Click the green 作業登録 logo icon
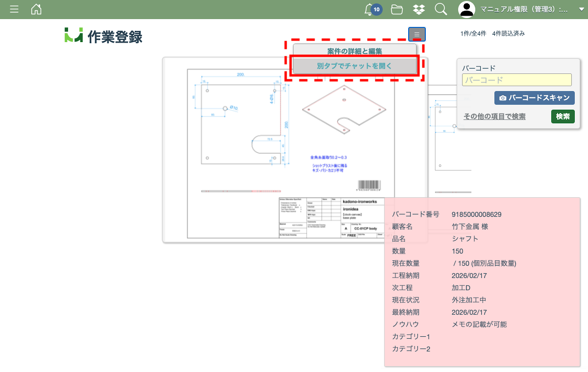This screenshot has height=372, width=588. click(x=73, y=35)
